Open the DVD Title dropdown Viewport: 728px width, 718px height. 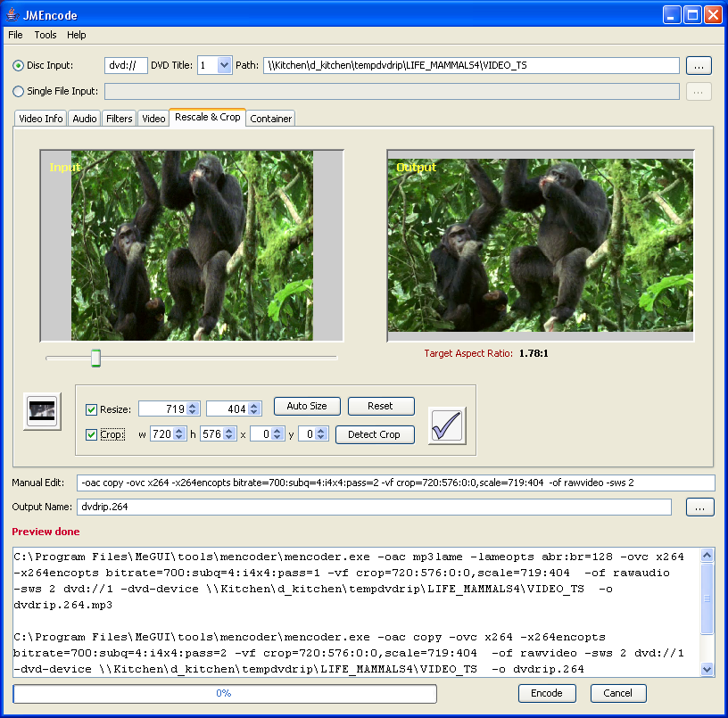pos(224,65)
